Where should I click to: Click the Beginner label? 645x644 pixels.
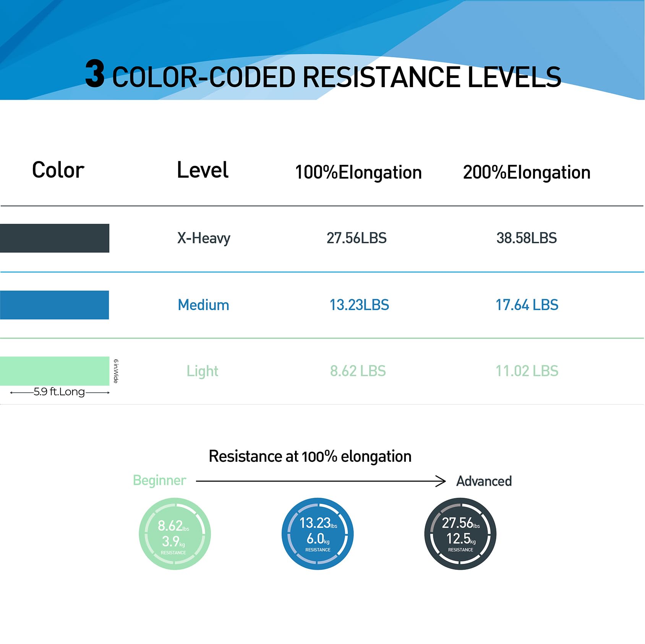click(x=159, y=480)
